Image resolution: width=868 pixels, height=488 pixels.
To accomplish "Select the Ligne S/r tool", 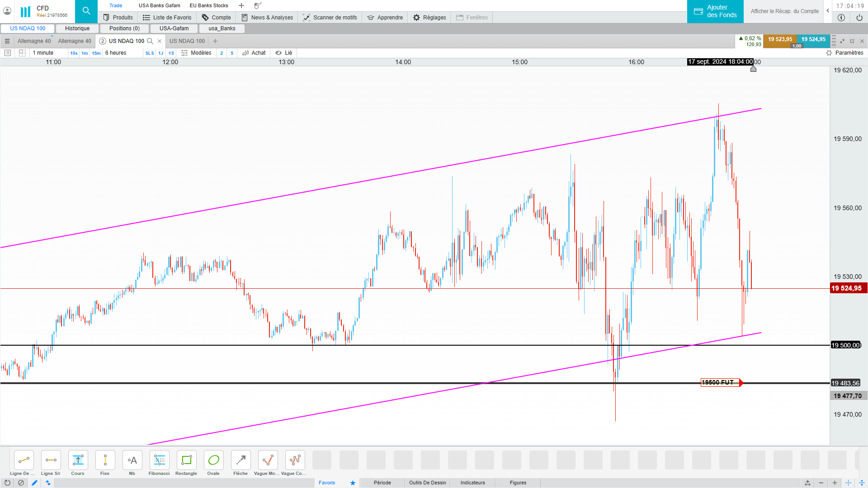I will click(x=51, y=460).
